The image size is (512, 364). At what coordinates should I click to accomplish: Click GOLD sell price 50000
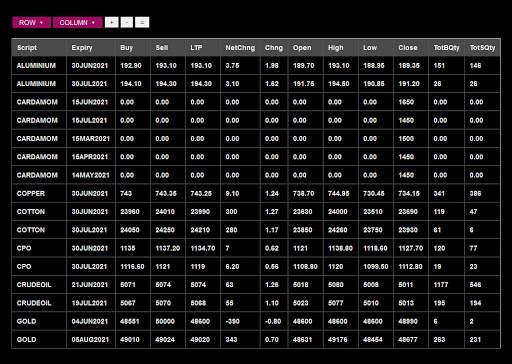coord(165,321)
